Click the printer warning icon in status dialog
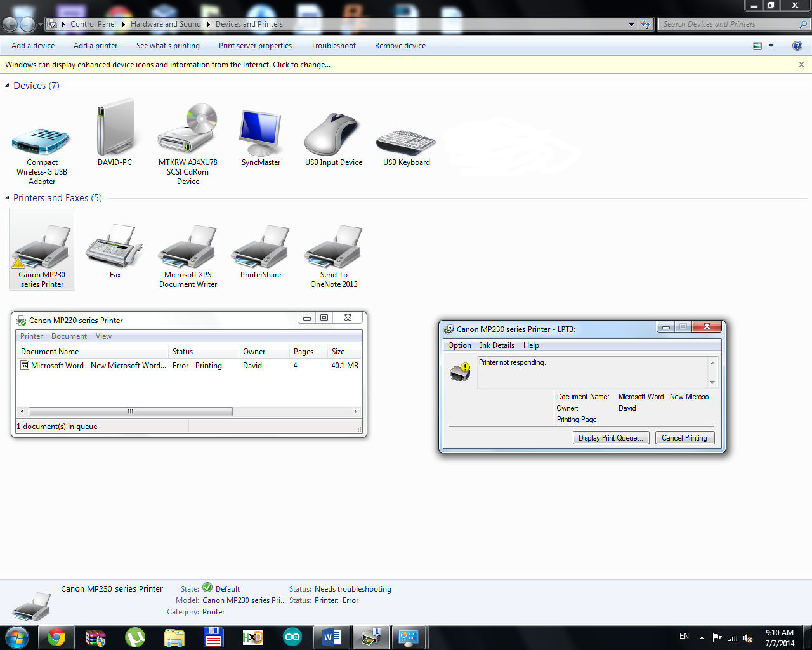Image resolution: width=812 pixels, height=650 pixels. click(461, 371)
